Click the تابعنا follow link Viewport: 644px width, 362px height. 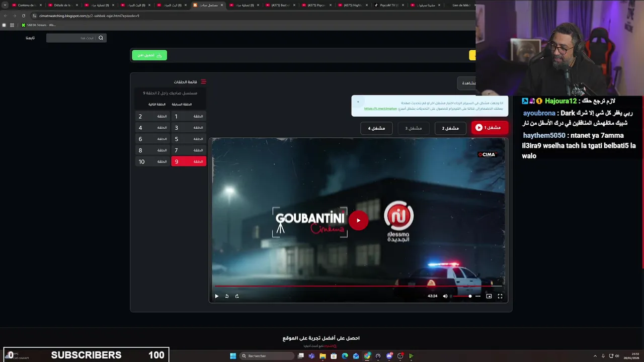(x=30, y=38)
